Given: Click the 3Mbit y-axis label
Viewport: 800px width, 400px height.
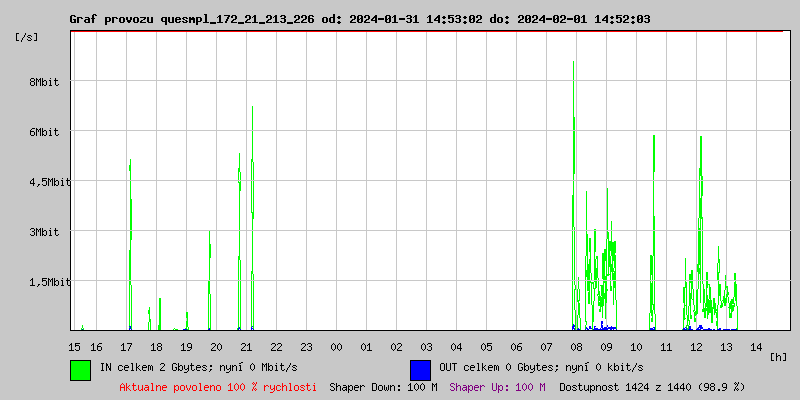Looking at the screenshot, I should tap(43, 232).
